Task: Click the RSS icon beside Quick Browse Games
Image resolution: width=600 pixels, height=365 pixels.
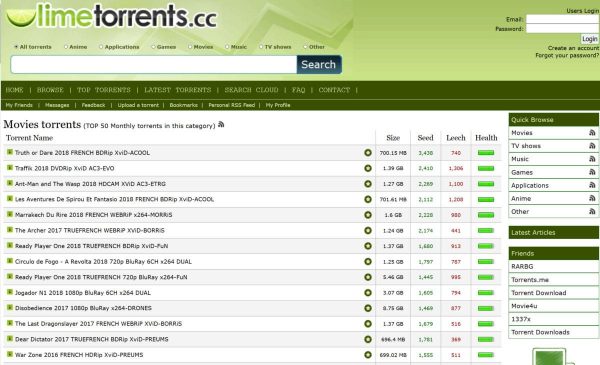Action: click(x=592, y=172)
